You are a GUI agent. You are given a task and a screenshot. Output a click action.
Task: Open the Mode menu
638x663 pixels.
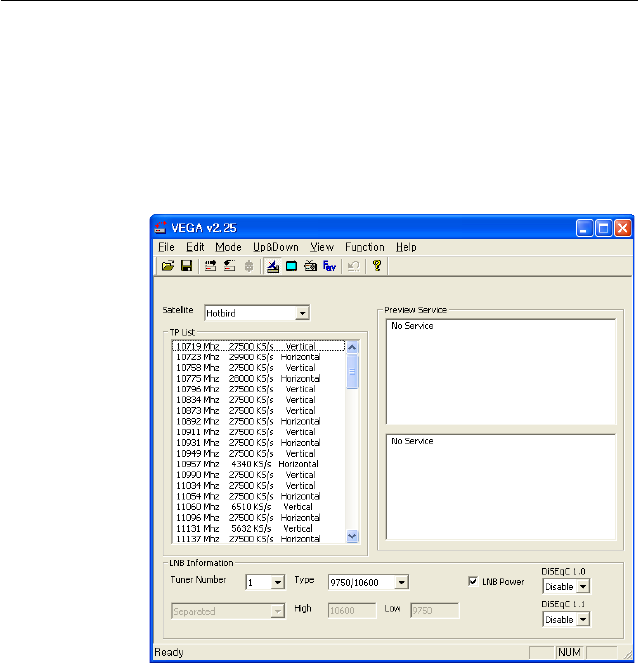click(x=228, y=247)
